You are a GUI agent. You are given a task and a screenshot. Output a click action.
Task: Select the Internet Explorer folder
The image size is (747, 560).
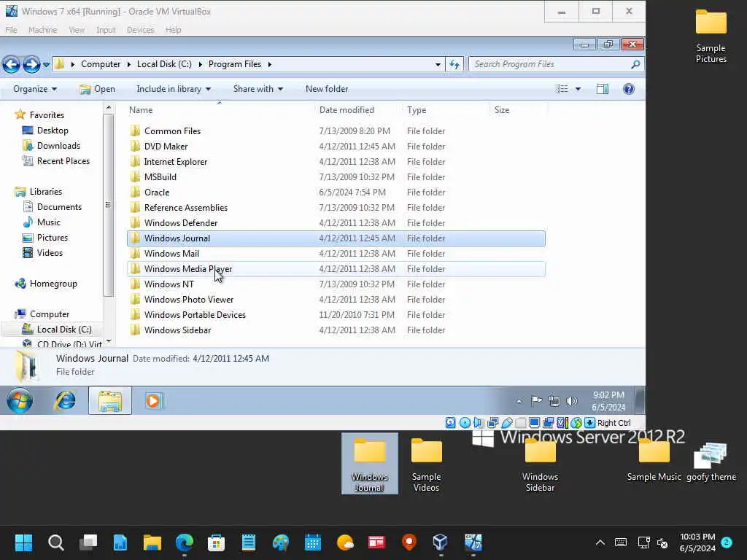tap(336, 161)
